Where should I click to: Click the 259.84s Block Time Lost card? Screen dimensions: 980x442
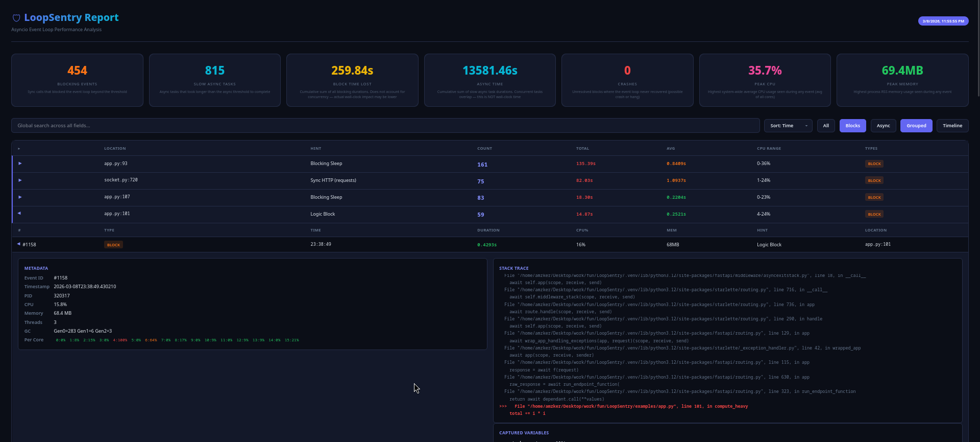352,80
